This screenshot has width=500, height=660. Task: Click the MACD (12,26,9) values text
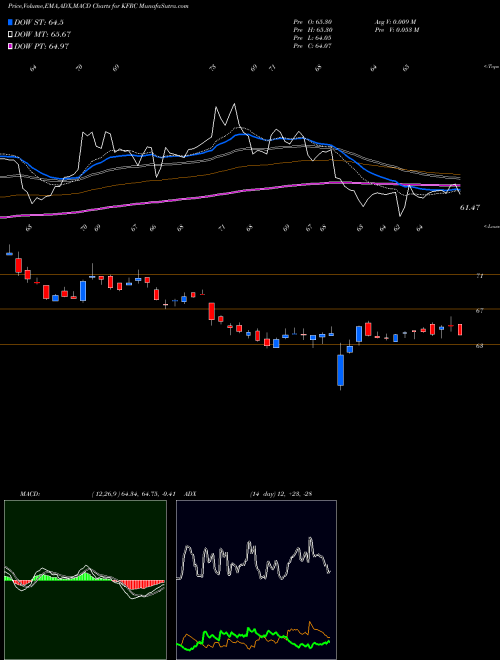click(133, 494)
